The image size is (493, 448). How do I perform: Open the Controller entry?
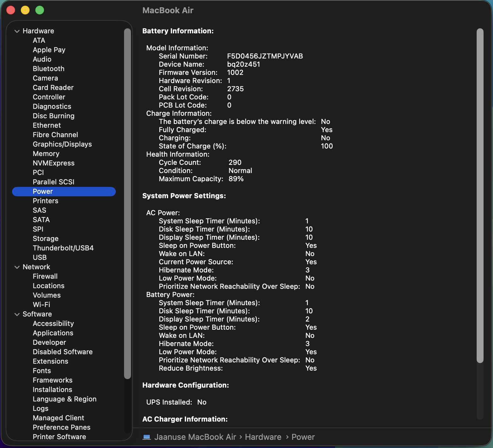tap(49, 97)
